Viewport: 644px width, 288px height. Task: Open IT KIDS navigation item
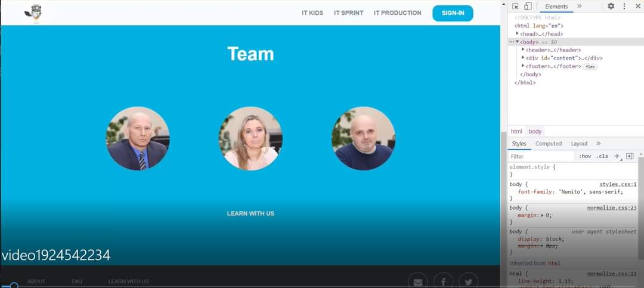(312, 13)
